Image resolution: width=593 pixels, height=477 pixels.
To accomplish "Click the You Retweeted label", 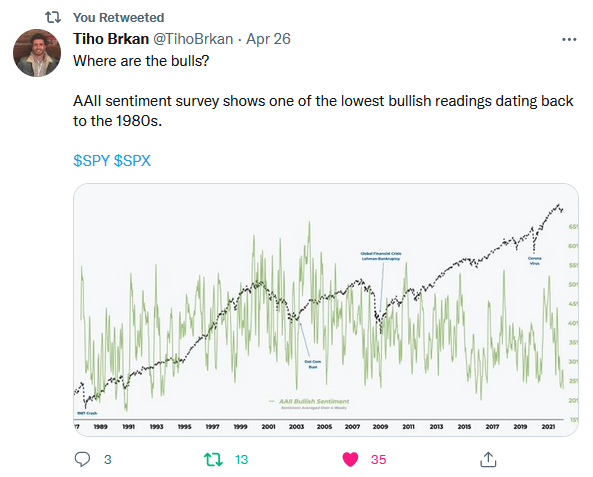I will pos(118,17).
